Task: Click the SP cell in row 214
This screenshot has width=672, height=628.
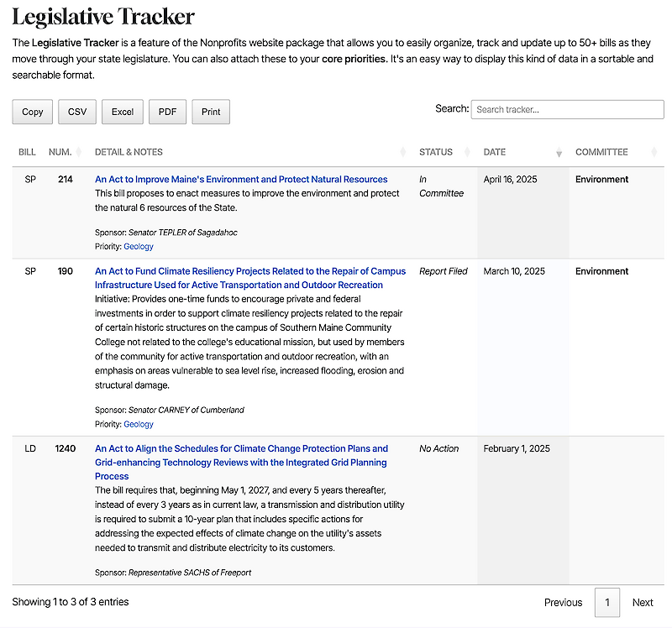Action: click(30, 180)
